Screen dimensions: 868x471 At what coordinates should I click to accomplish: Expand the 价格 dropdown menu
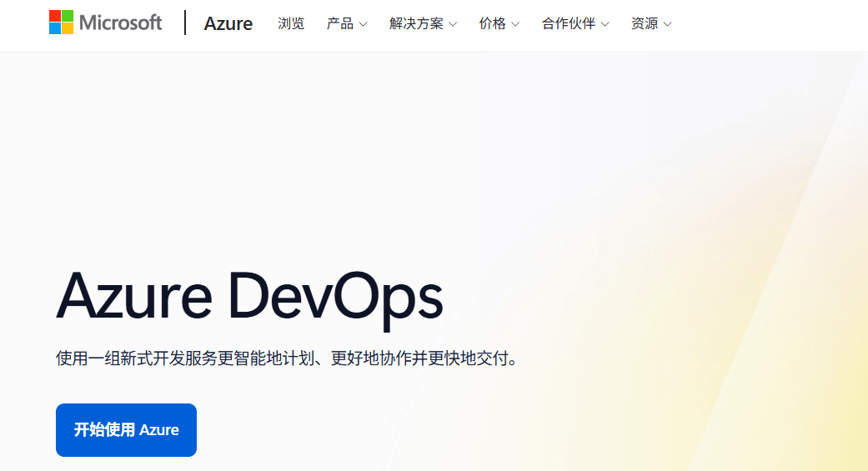[x=499, y=24]
